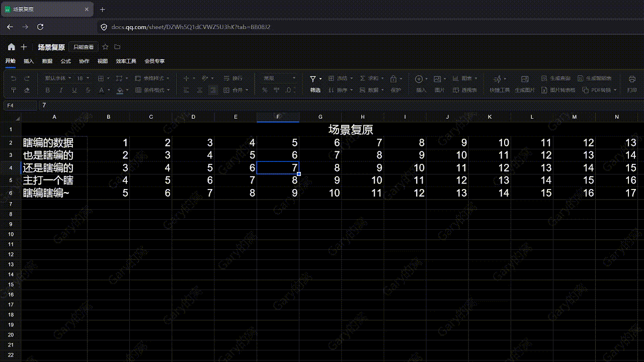The height and width of the screenshot is (362, 644).
Task: Click the fill color bucket icon
Action: pos(120,90)
